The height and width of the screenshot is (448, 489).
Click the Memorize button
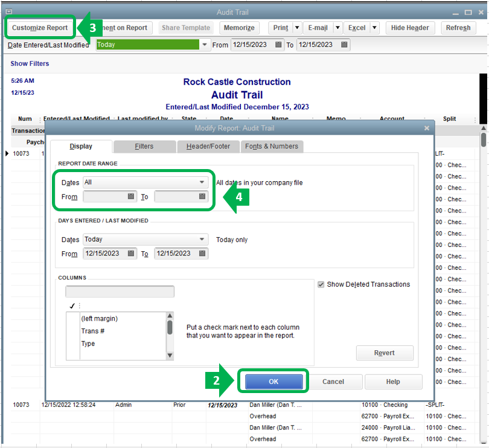(x=239, y=28)
